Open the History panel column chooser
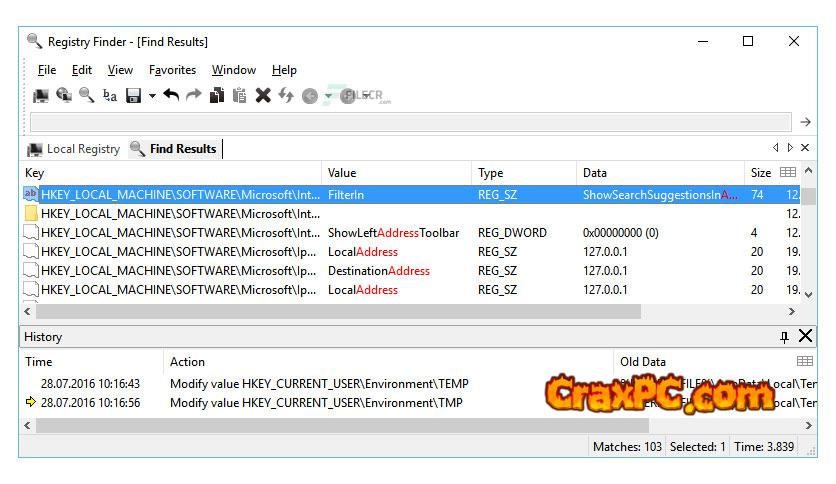 pos(804,361)
